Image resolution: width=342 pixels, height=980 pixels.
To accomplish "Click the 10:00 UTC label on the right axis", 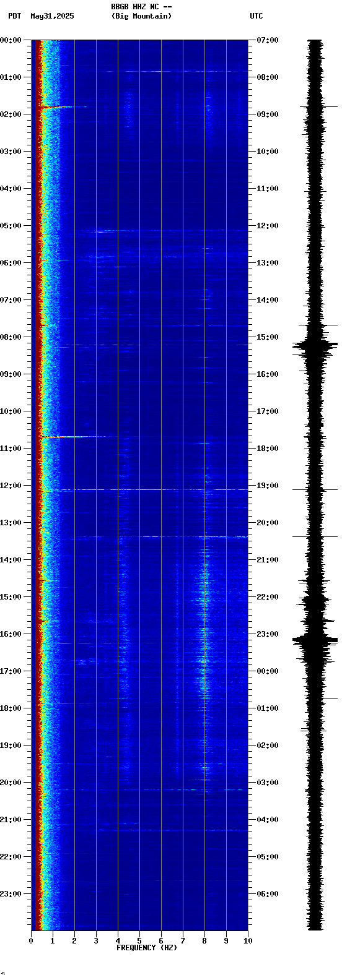I will tap(268, 152).
